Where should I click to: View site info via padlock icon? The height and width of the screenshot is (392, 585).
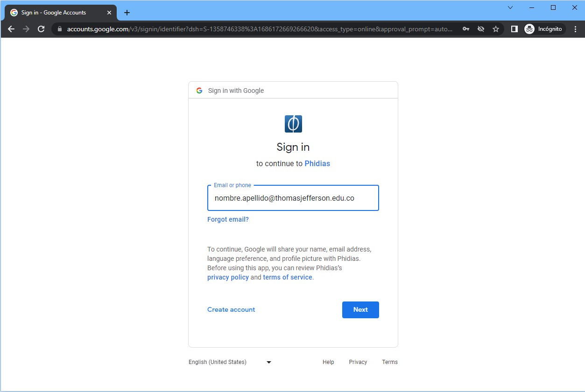coord(59,29)
